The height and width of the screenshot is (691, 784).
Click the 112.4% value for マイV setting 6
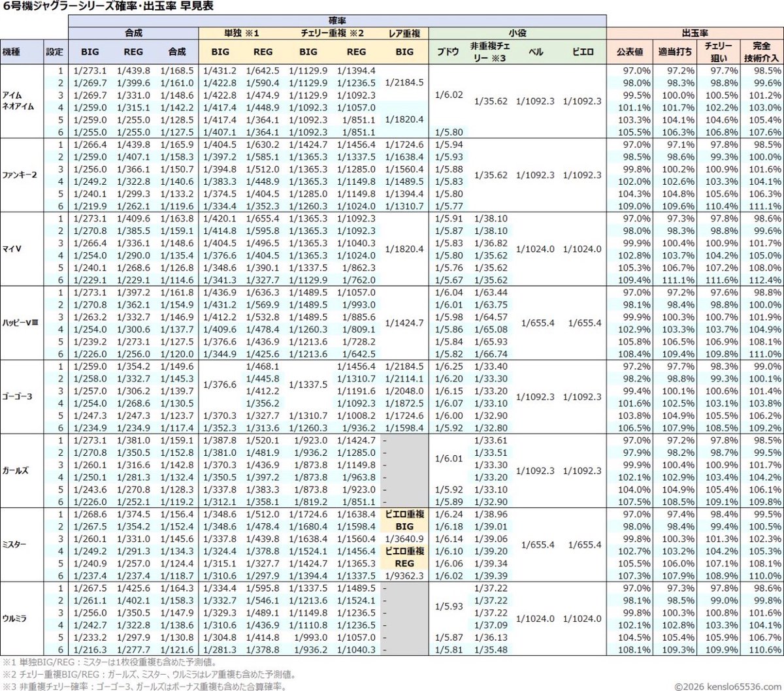(x=764, y=280)
